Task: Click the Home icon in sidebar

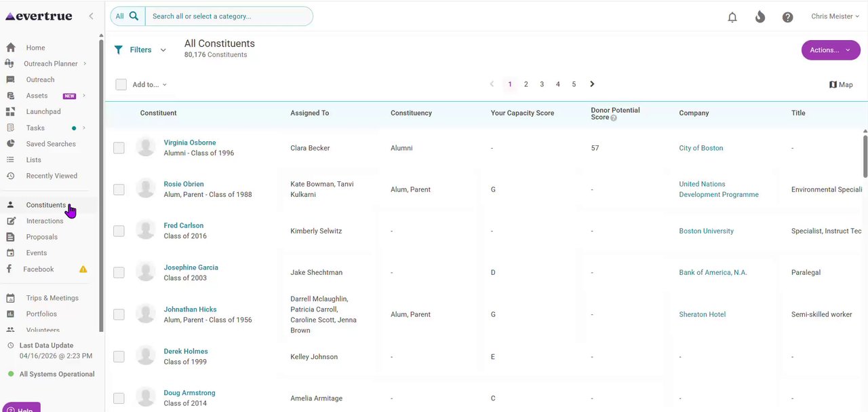Action: [11, 48]
